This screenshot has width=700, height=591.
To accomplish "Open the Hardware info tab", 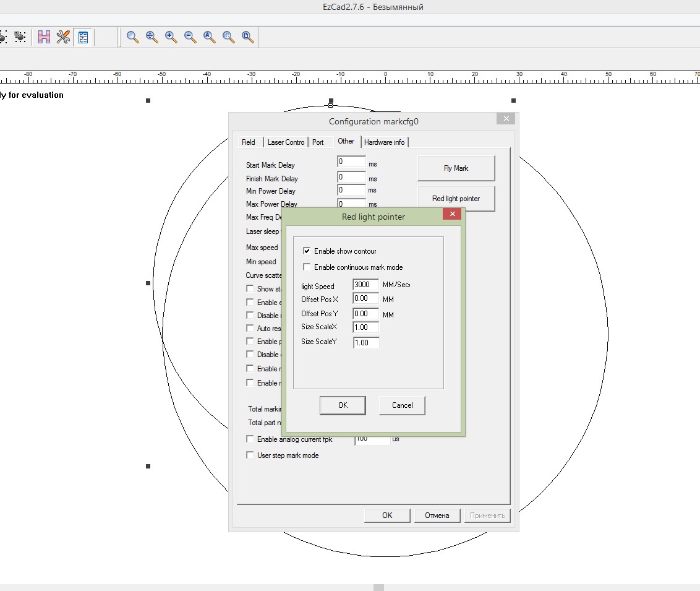I will click(384, 142).
